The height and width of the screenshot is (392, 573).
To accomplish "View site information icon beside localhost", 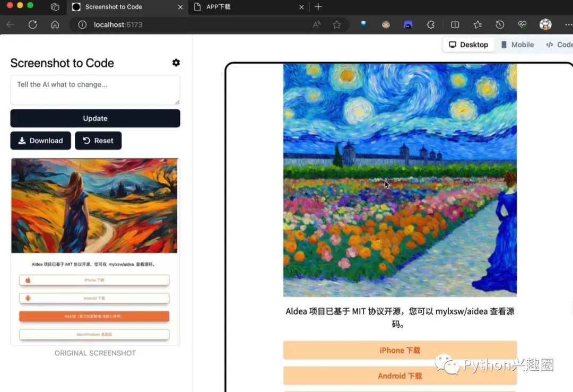I will 82,24.
